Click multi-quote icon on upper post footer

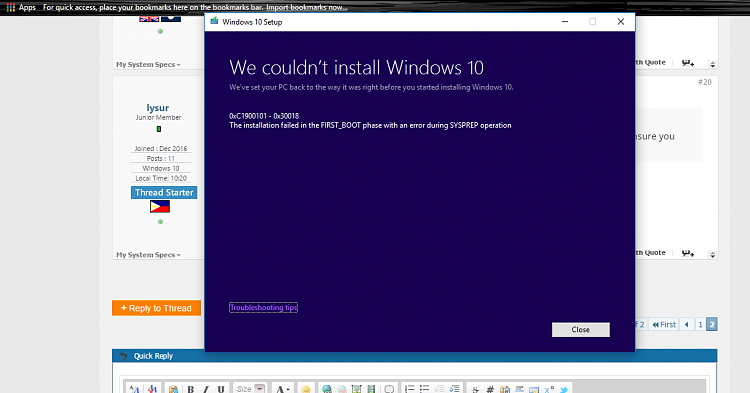pos(688,63)
